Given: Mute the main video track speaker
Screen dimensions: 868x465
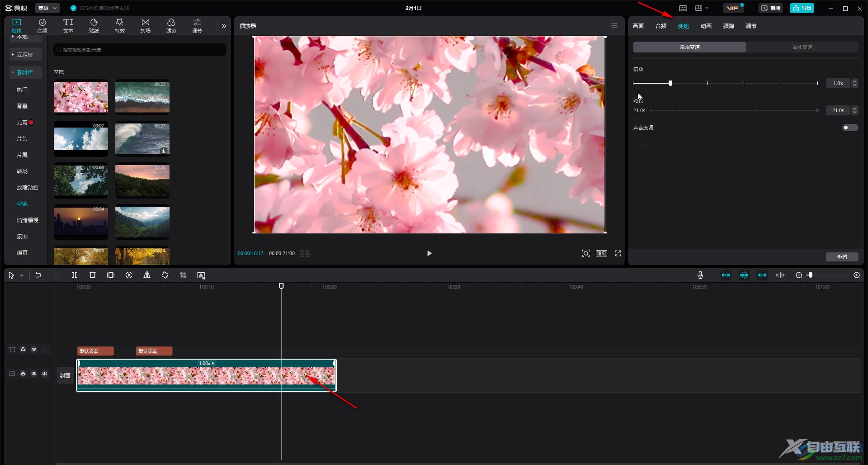Looking at the screenshot, I should pos(45,374).
